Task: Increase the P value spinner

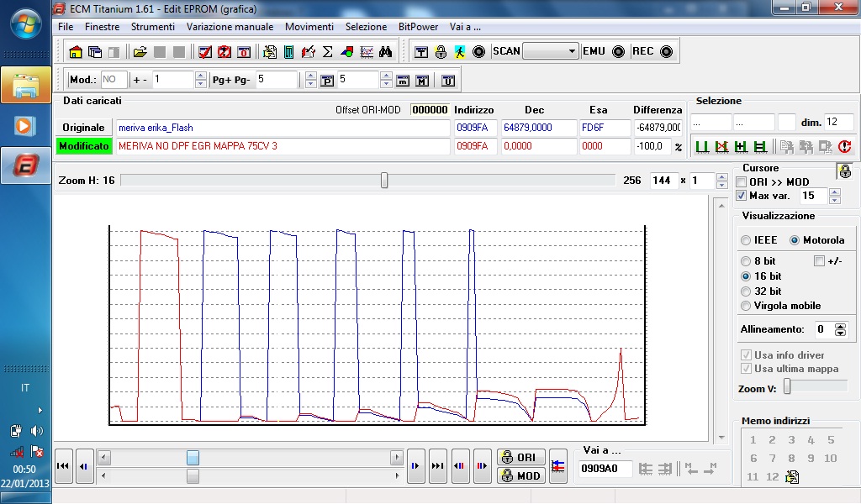Action: (x=386, y=76)
